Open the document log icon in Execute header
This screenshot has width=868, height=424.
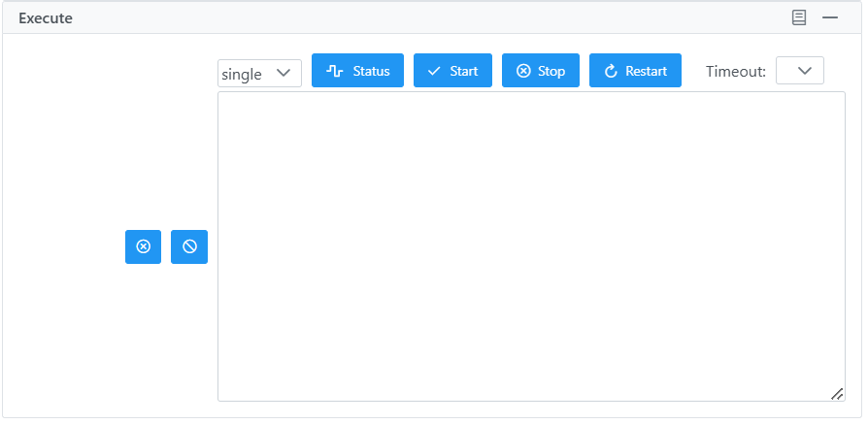[799, 17]
